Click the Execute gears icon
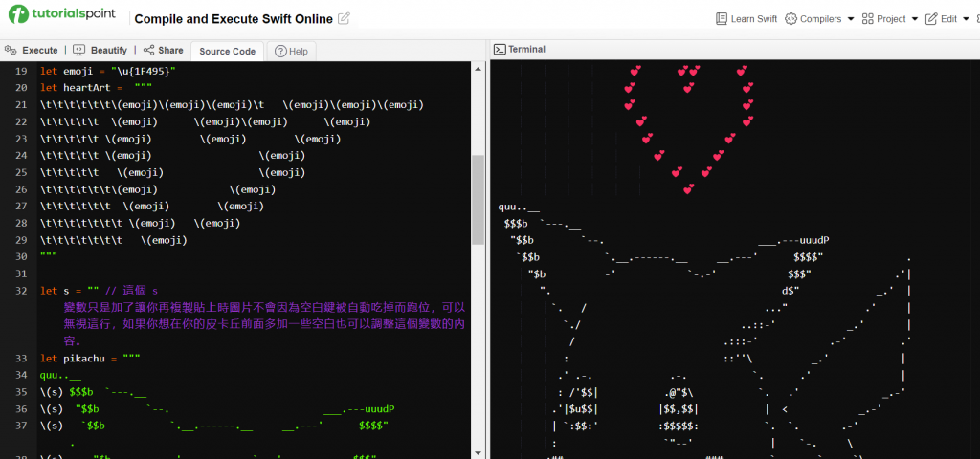 pyautogui.click(x=11, y=50)
